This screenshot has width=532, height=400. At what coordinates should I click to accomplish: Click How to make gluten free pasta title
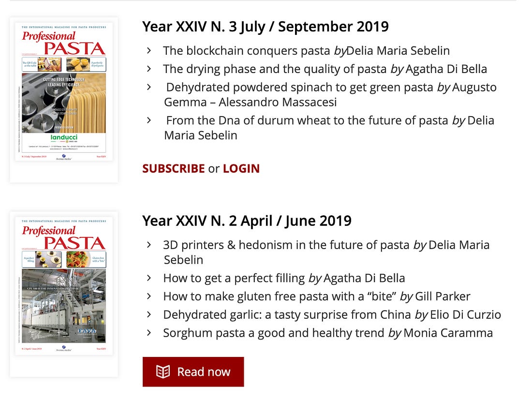tap(280, 296)
